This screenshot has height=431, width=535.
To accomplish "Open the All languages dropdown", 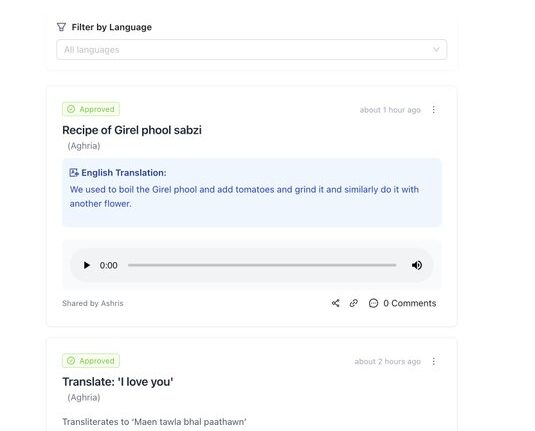I will (x=251, y=50).
